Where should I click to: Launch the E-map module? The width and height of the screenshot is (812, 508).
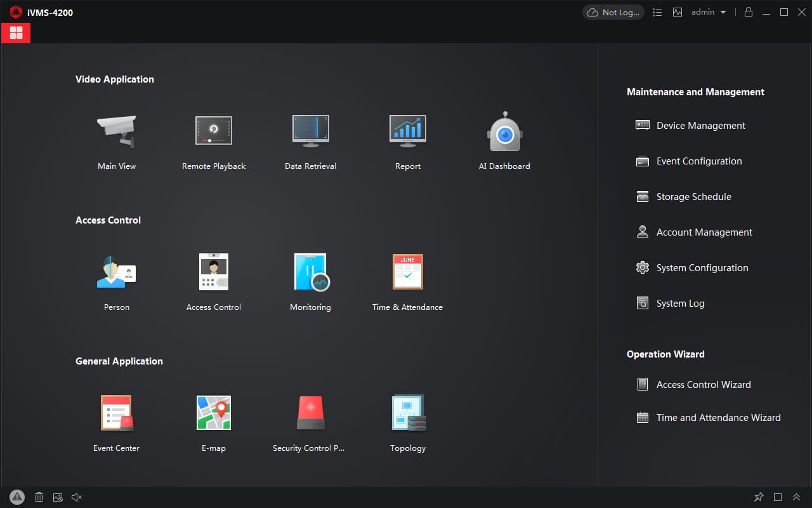point(214,413)
